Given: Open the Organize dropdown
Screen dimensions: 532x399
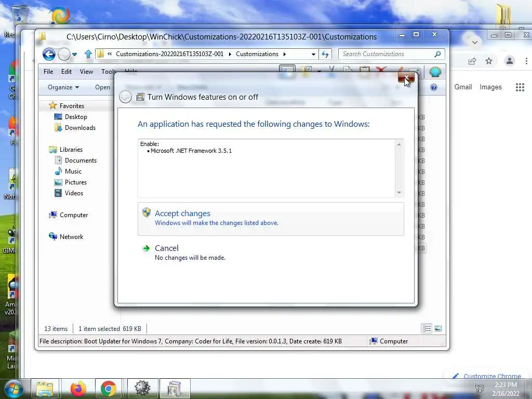Looking at the screenshot, I should pos(63,87).
